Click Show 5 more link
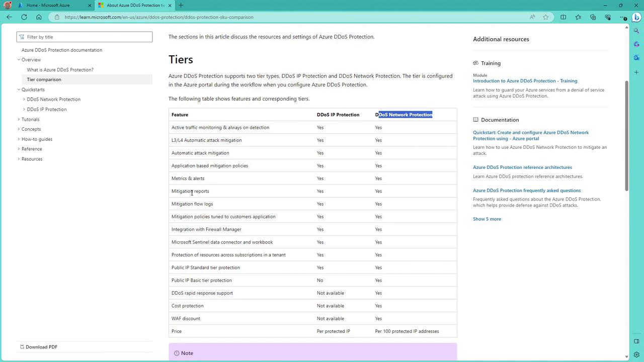644x362 pixels. (x=487, y=219)
